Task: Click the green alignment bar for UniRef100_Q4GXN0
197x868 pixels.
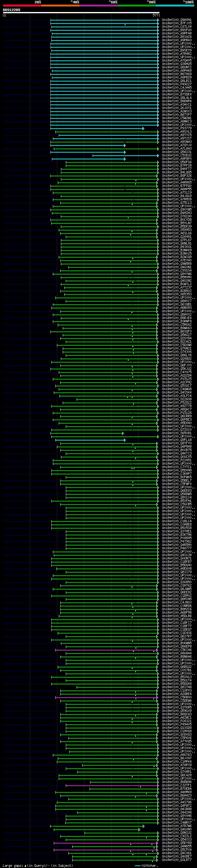Action: point(97,830)
